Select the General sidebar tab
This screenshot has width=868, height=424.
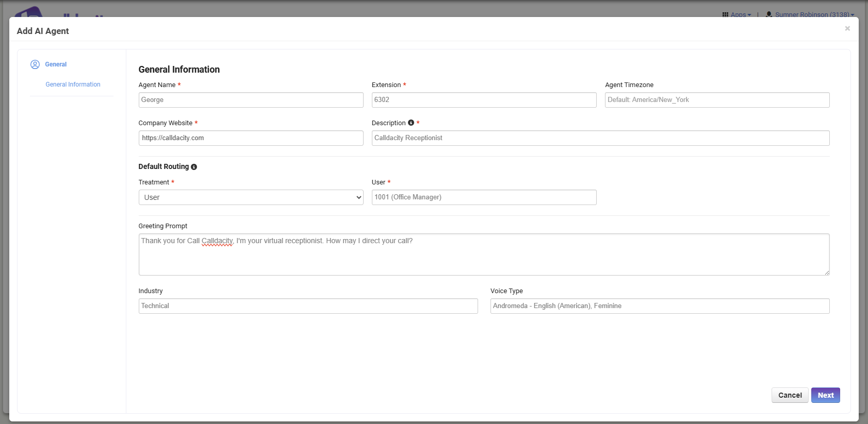[x=56, y=64]
